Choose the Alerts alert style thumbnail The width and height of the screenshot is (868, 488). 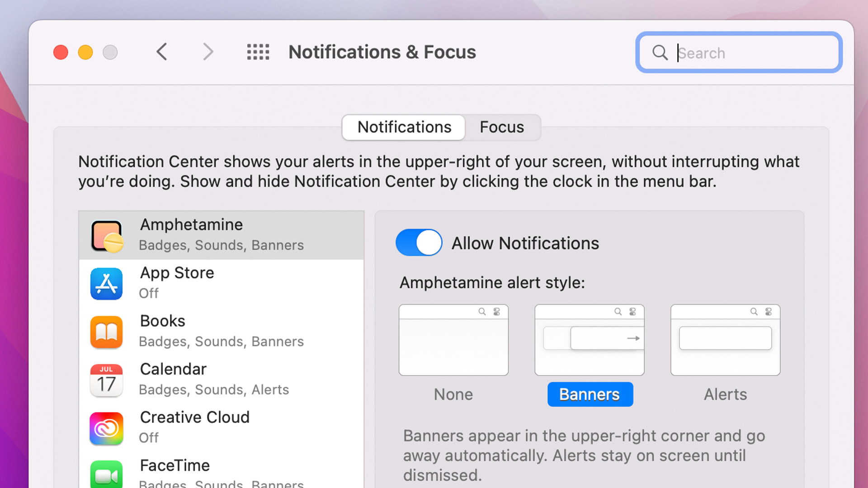tap(725, 340)
